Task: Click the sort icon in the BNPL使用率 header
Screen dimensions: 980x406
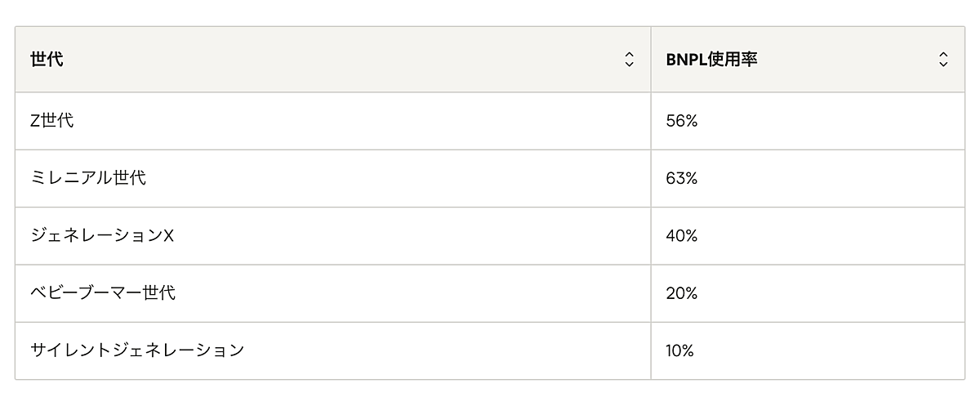Action: coord(943,60)
